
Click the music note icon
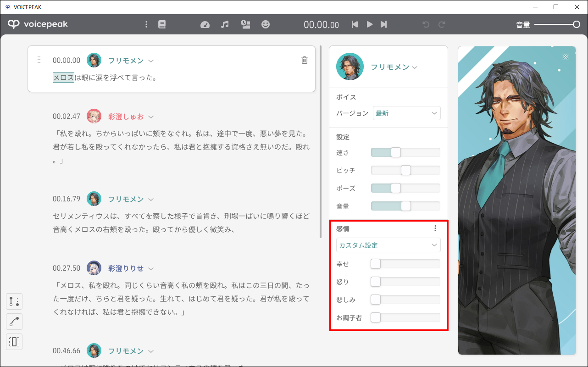click(225, 24)
